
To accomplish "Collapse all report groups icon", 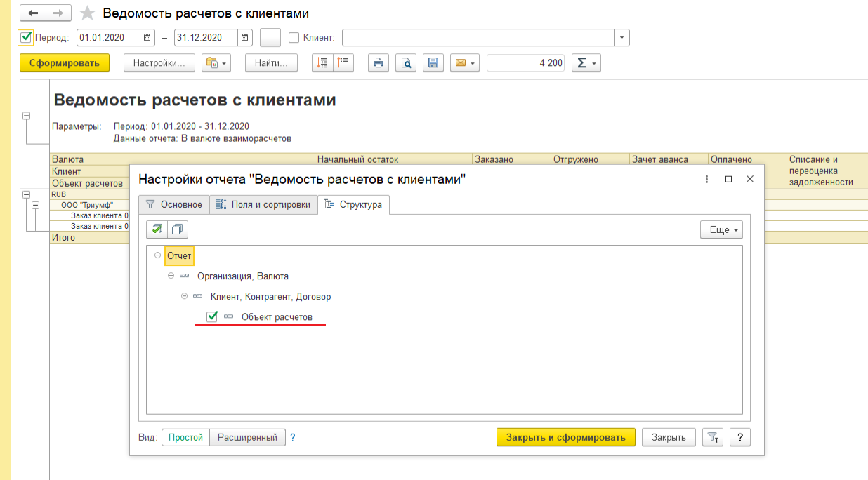I will pos(343,63).
